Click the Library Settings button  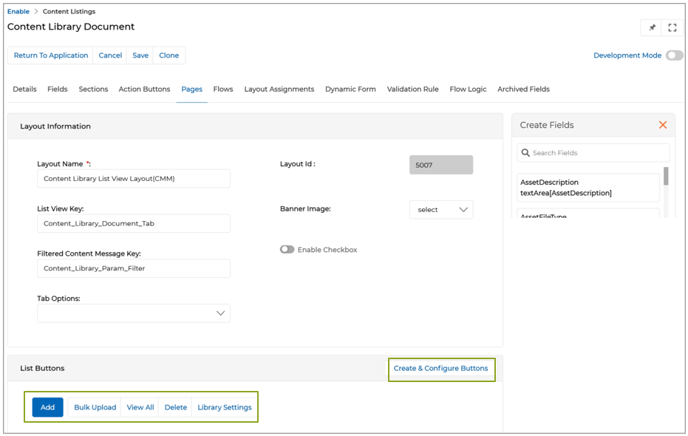click(x=224, y=407)
